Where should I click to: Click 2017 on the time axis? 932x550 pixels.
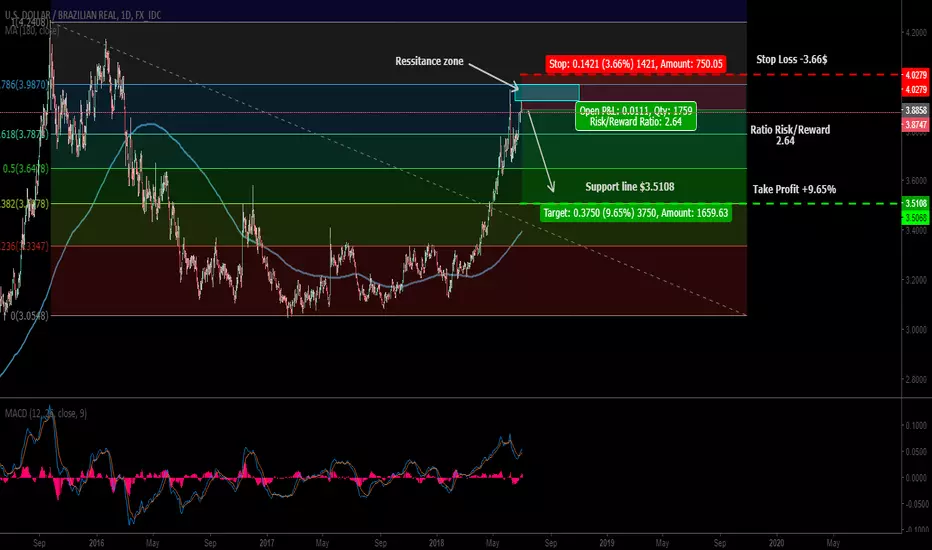point(266,543)
